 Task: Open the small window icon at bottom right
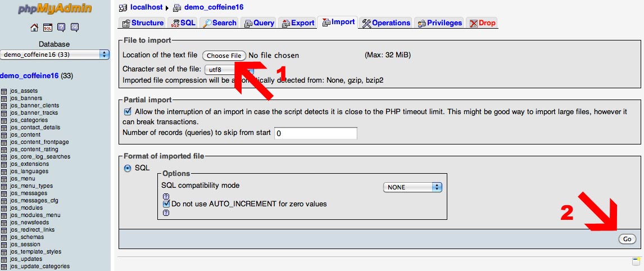pyautogui.click(x=636, y=261)
